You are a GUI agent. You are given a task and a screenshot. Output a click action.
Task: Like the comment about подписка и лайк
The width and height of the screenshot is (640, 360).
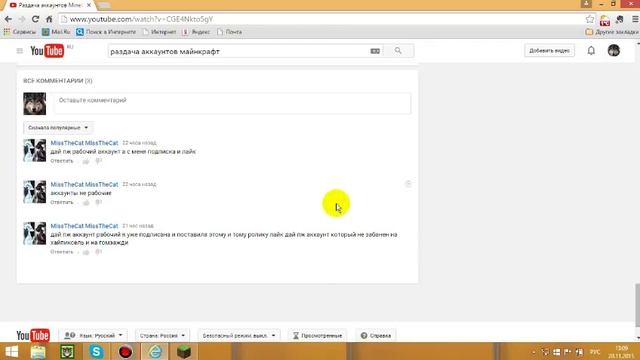86,161
